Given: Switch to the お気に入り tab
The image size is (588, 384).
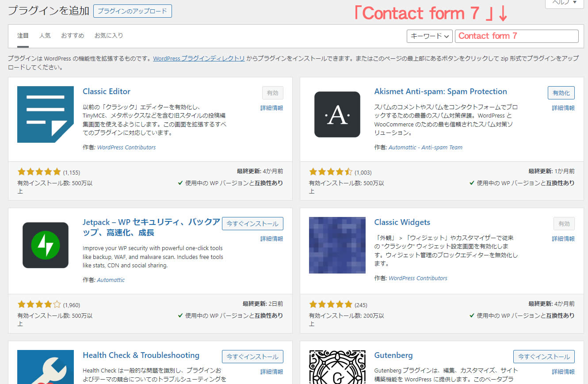Looking at the screenshot, I should click(x=109, y=35).
